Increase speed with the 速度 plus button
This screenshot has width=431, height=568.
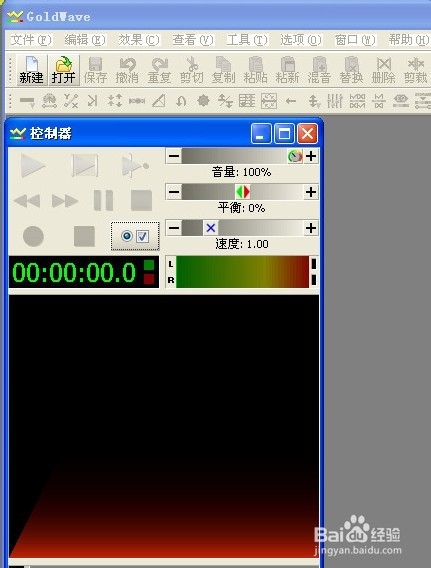311,228
